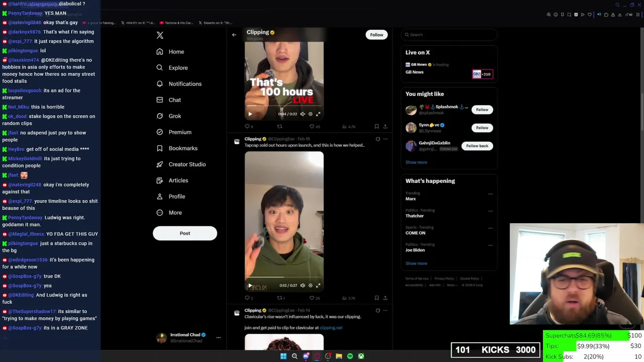Open options for COME ON trend
Viewport: 644px width, 362px height.
coord(491,228)
